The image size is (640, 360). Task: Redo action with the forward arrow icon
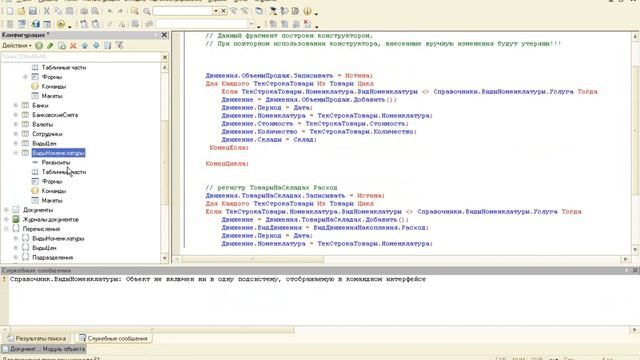tap(120, 11)
